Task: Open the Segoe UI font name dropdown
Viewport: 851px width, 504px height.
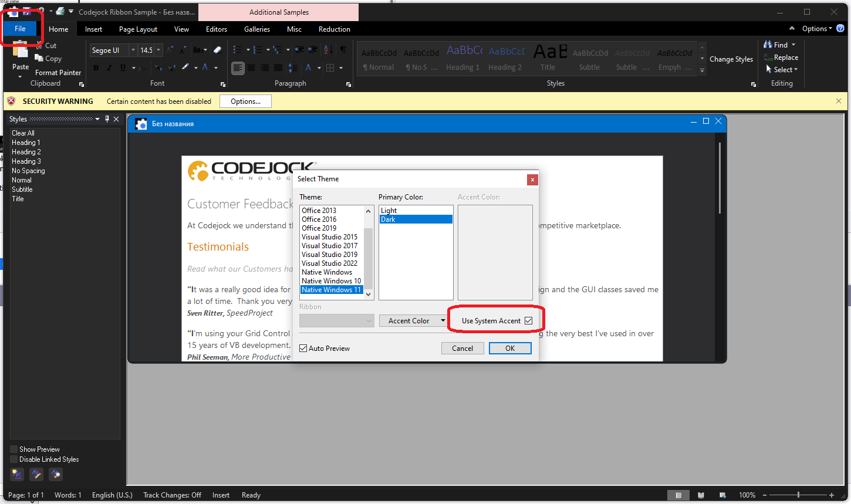Action: coord(133,50)
